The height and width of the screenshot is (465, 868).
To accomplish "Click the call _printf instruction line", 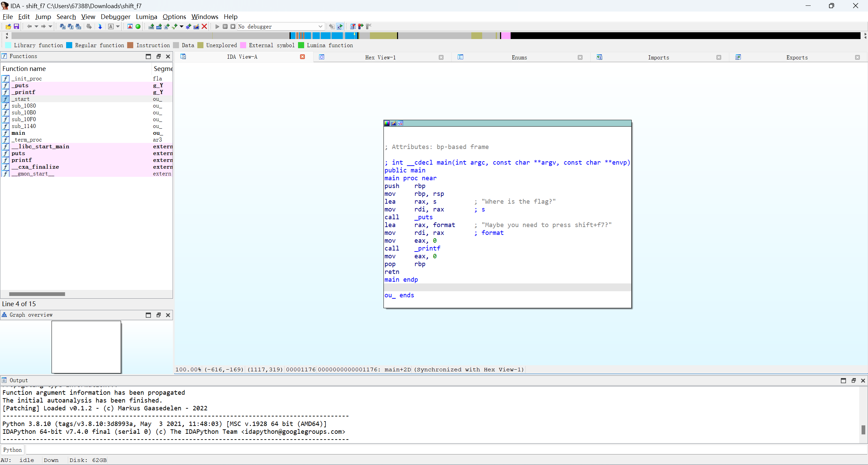I will tap(412, 248).
